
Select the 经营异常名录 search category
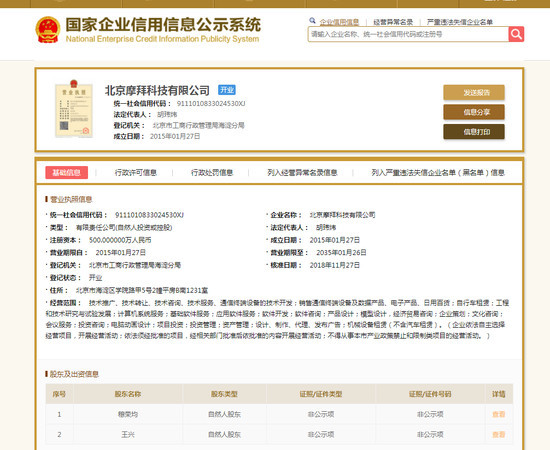[x=393, y=22]
